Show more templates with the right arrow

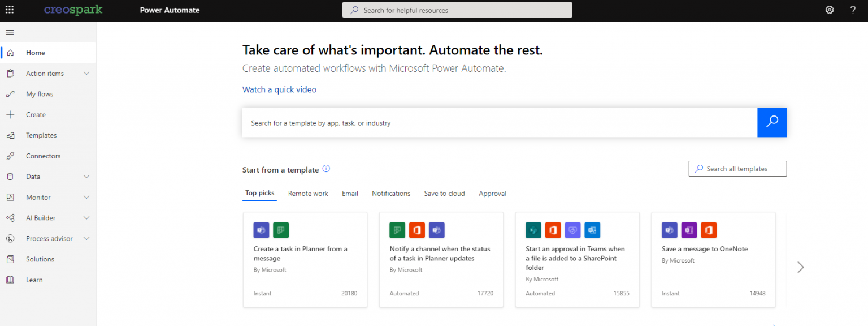800,267
